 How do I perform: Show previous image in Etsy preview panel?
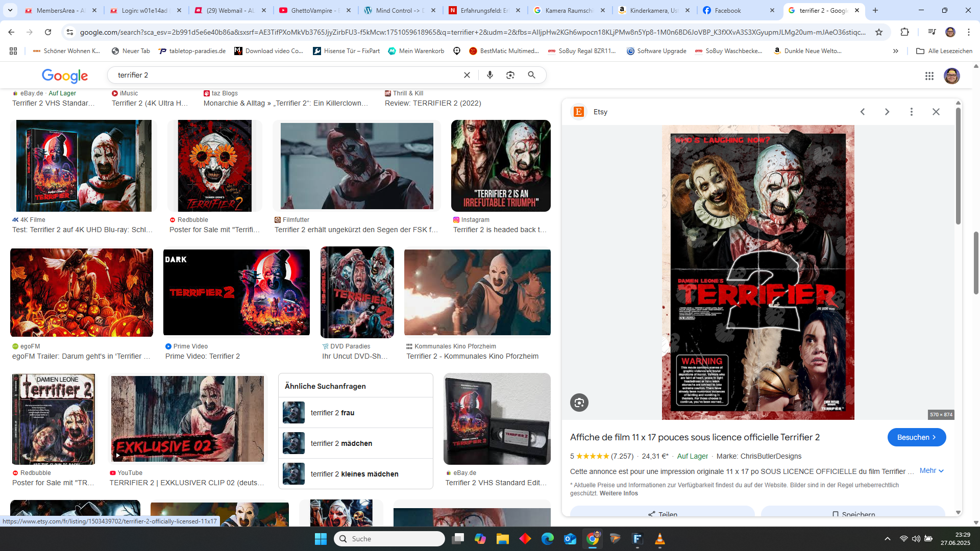pos(863,112)
